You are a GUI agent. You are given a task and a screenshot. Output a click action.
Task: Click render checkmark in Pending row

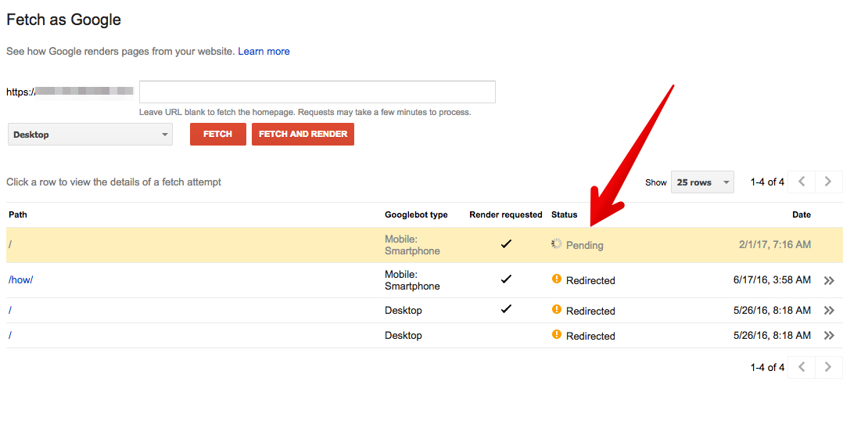(505, 243)
